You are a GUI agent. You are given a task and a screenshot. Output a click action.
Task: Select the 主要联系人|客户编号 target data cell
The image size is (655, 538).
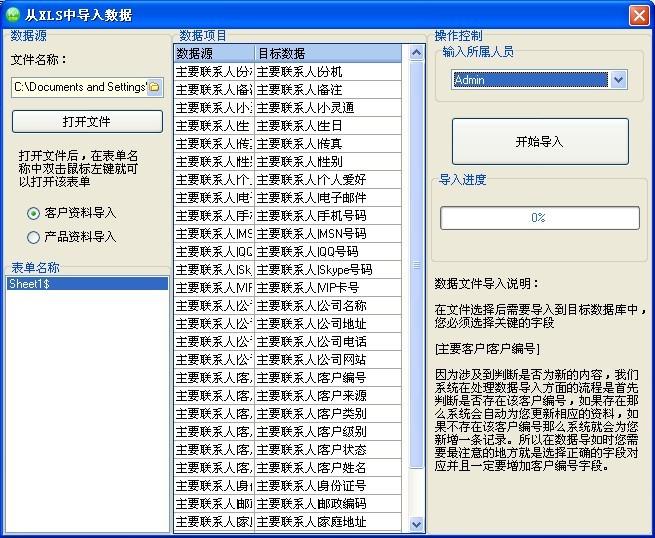click(330, 377)
